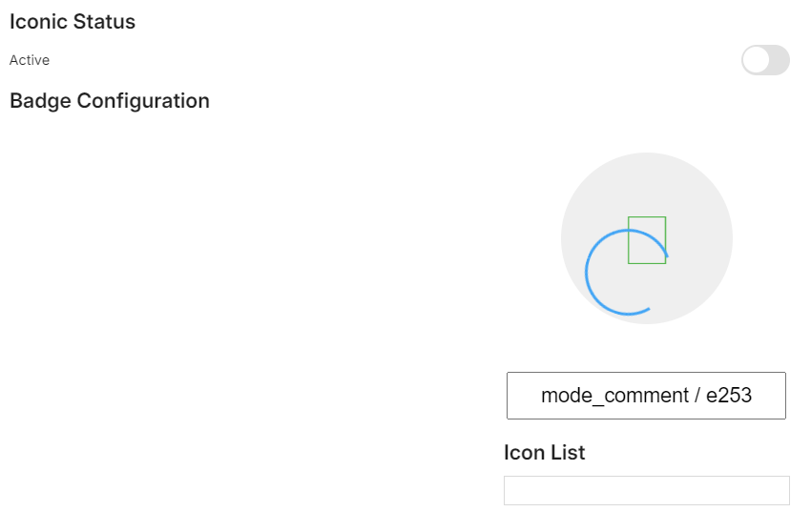Click the top edge of the green square
Viewport: 811px width, 532px height.
coord(647,217)
